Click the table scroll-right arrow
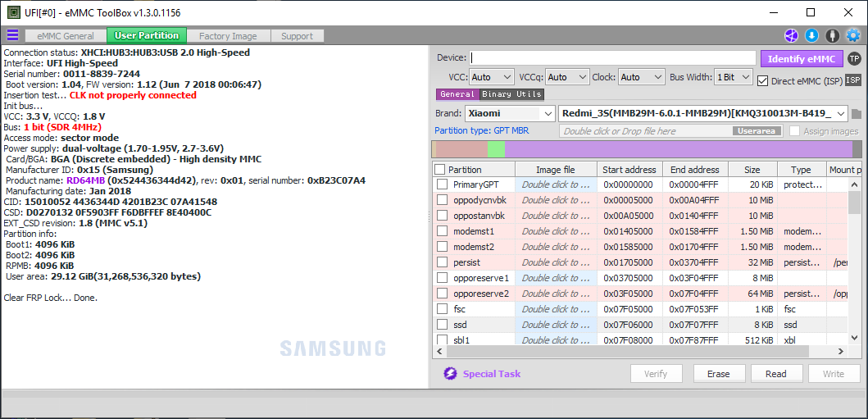This screenshot has width=868, height=419. tap(842, 351)
